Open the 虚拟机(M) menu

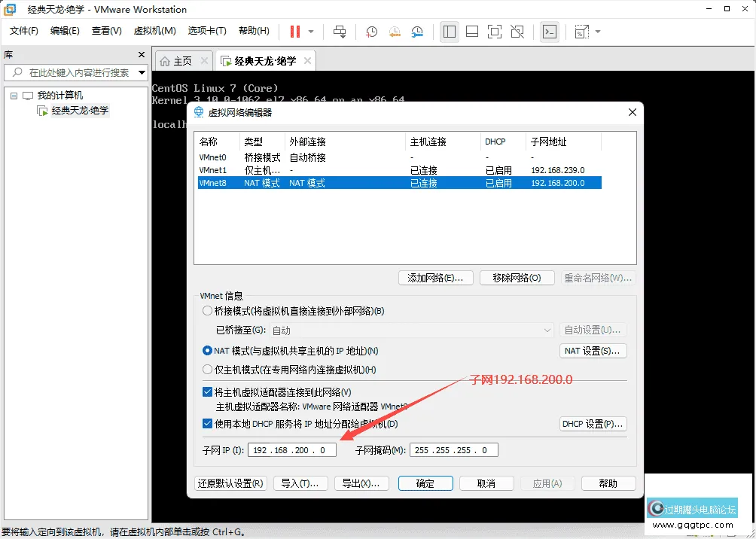click(x=154, y=31)
